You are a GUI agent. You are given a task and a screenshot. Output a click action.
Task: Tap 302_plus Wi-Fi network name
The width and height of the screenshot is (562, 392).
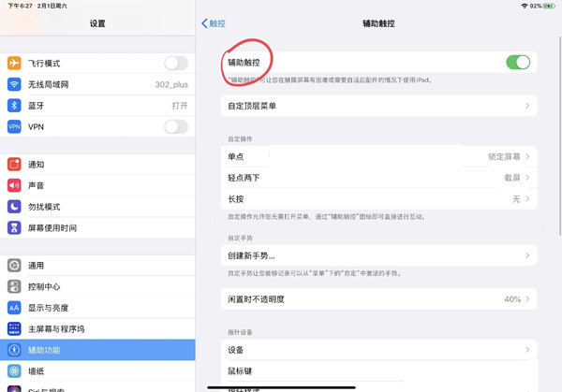tap(171, 84)
